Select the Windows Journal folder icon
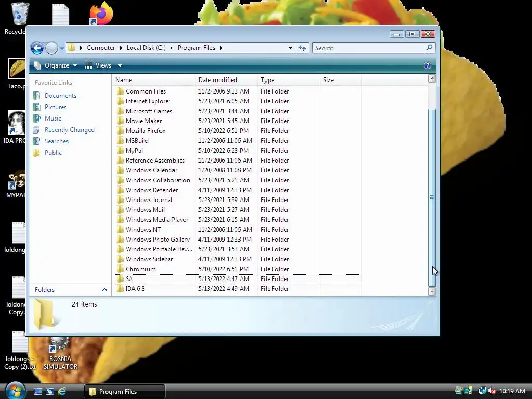The image size is (532, 399). click(x=120, y=200)
